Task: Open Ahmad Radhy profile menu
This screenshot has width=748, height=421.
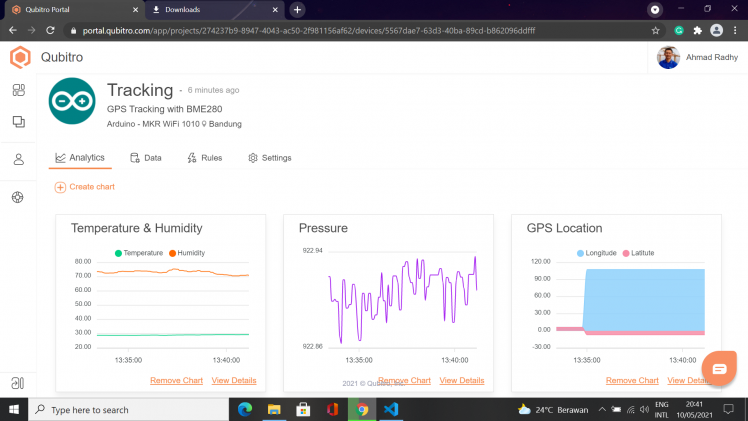Action: (x=697, y=57)
